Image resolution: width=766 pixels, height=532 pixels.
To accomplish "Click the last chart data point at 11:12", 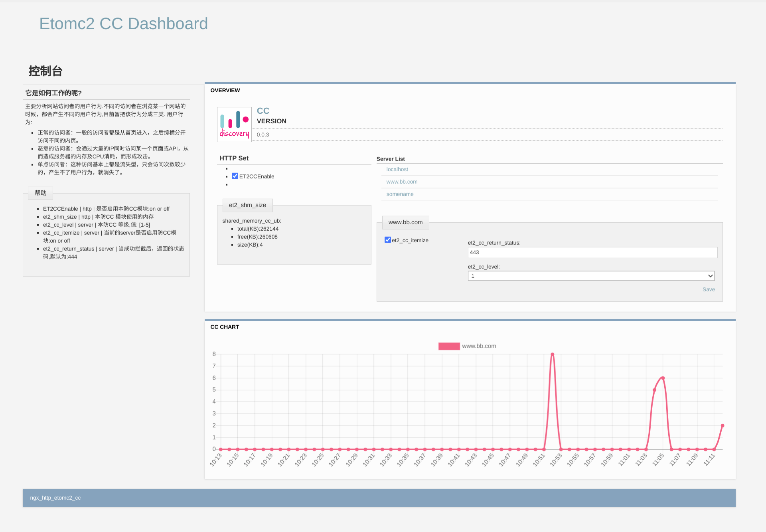I will pos(722,426).
